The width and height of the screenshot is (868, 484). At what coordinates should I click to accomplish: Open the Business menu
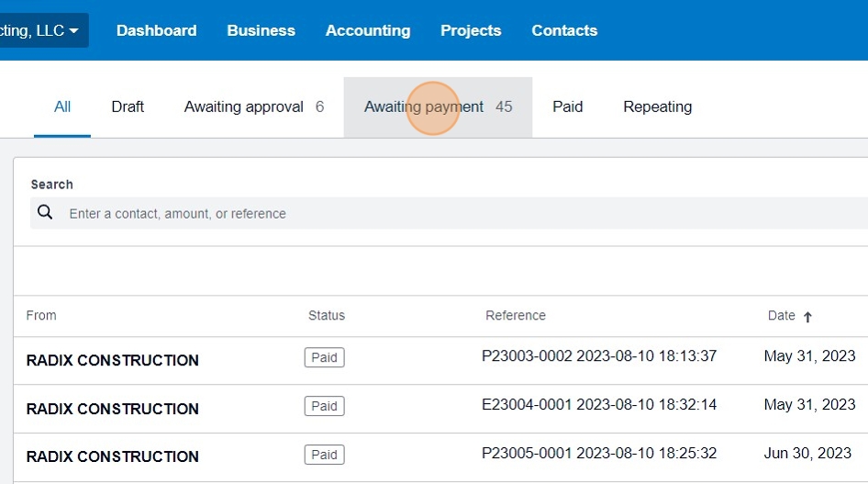pyautogui.click(x=261, y=30)
